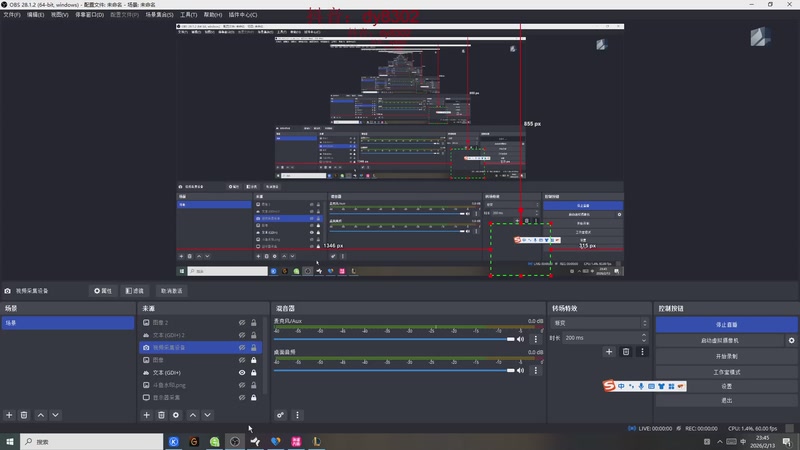This screenshot has height=450, width=800.
Task: Remove transition with trash icon
Action: point(626,352)
